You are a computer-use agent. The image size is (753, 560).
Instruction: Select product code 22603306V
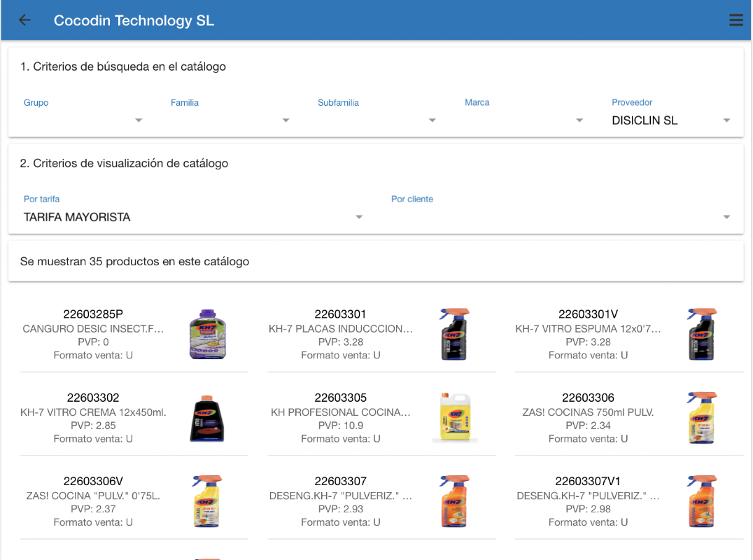[93, 481]
